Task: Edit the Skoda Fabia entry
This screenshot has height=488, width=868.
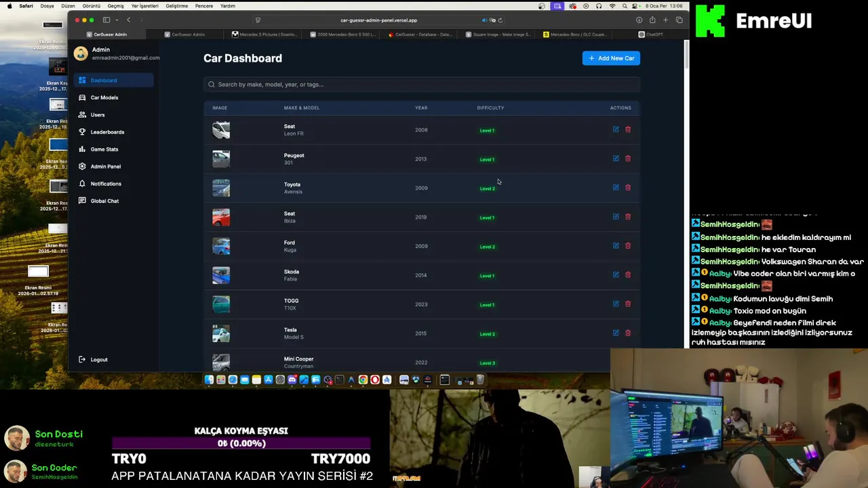Action: tap(616, 274)
